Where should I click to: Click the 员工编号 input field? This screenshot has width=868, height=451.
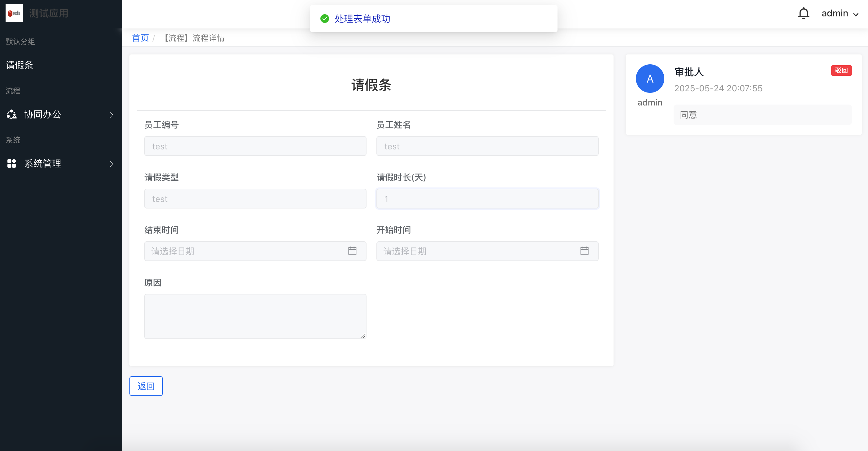tap(255, 146)
